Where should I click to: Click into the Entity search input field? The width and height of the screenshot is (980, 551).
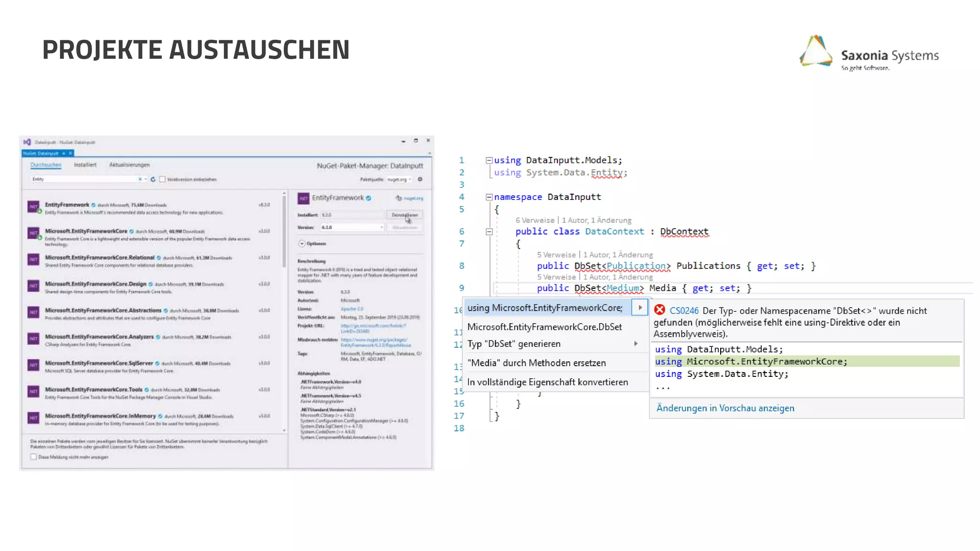tap(84, 179)
